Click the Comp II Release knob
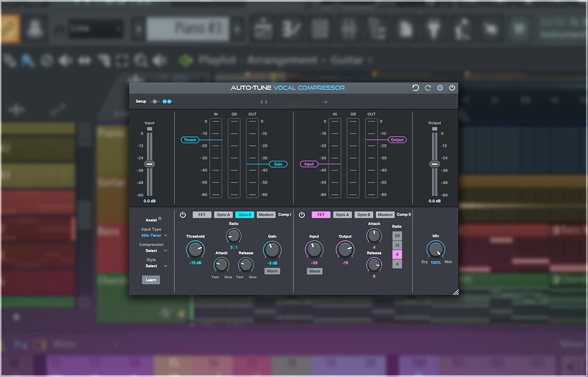The width and height of the screenshot is (588, 377). pos(374,265)
